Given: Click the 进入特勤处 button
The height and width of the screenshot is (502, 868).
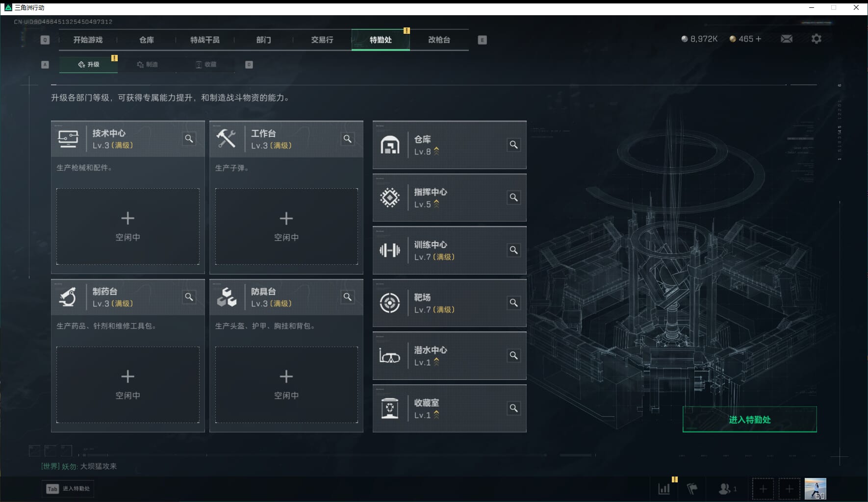Looking at the screenshot, I should [x=749, y=420].
